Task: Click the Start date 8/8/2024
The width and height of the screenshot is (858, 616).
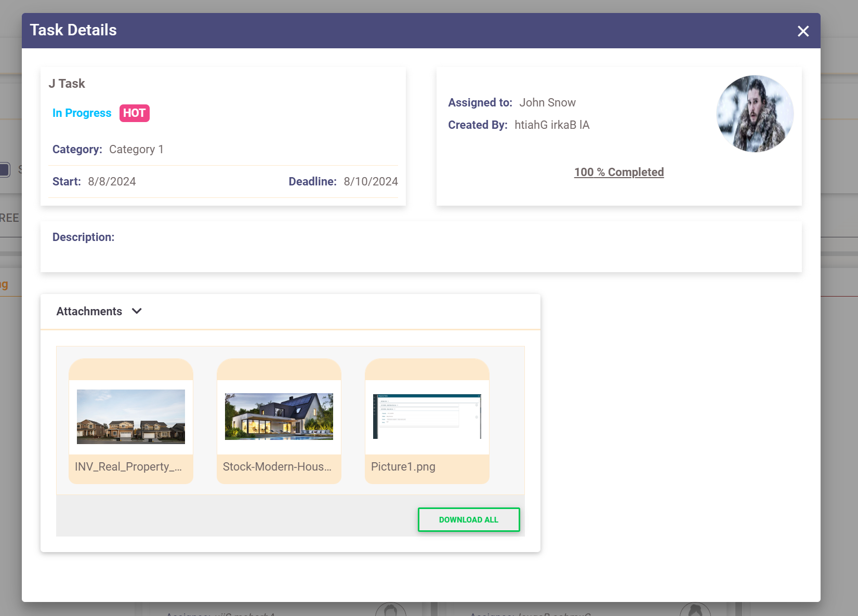Action: coord(112,182)
